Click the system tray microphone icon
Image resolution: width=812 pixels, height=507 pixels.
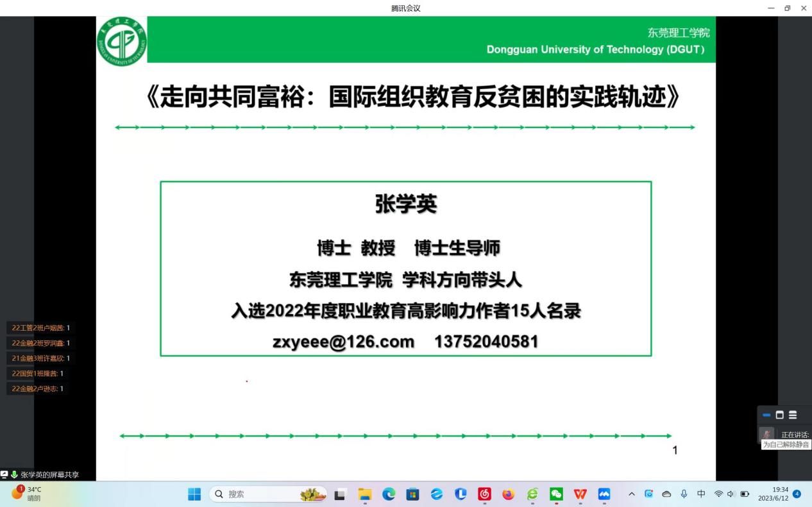(684, 494)
